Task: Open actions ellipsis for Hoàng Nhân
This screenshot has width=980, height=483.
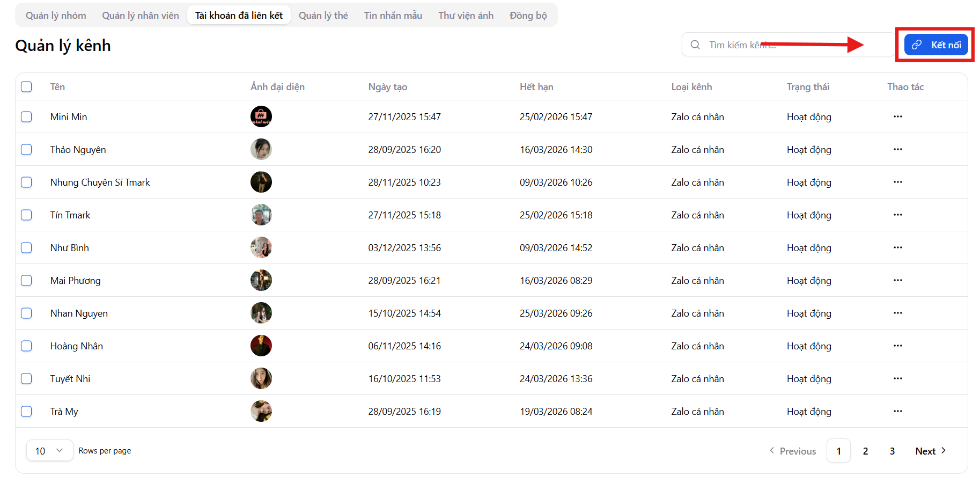Action: (x=897, y=346)
